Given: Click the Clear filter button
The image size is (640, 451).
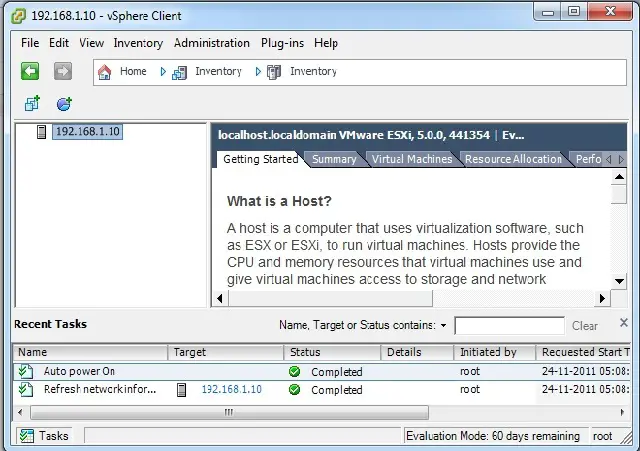Looking at the screenshot, I should click(x=584, y=326).
